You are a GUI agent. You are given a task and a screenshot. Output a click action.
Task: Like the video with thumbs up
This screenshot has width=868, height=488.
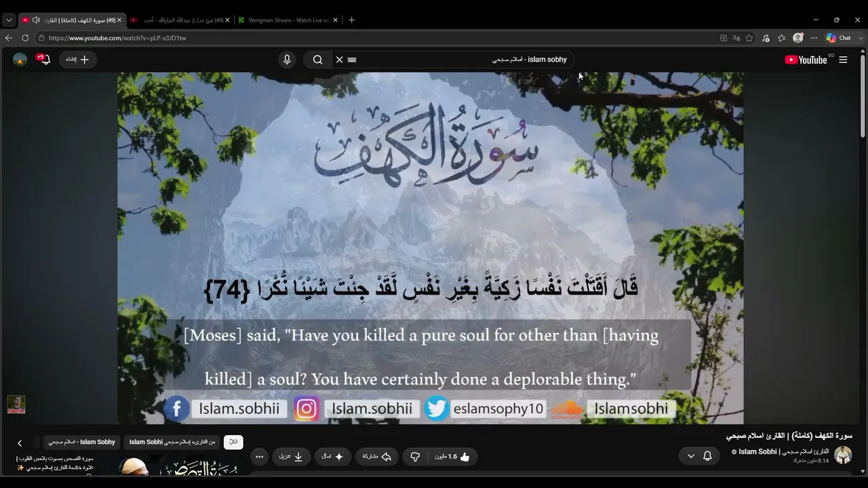(453, 457)
